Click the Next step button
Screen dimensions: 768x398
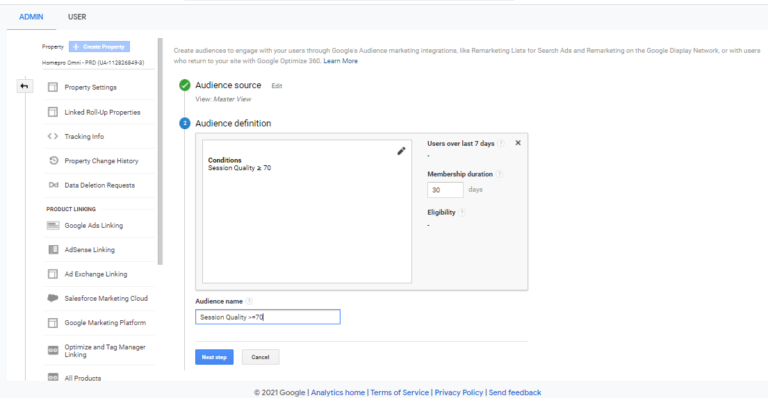pos(214,357)
